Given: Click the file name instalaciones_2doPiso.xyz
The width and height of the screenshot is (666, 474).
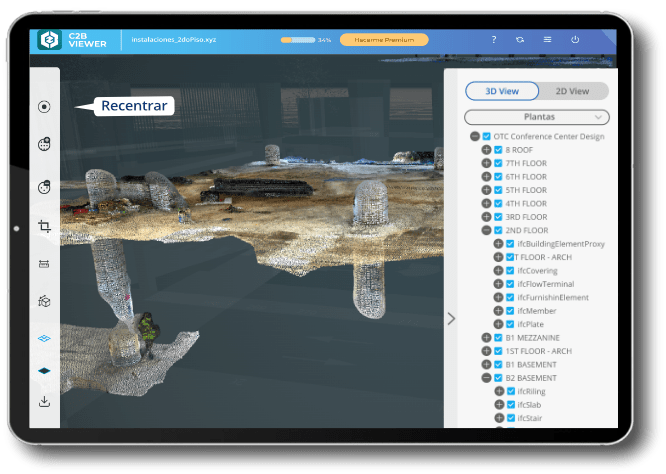Looking at the screenshot, I should pos(174,40).
